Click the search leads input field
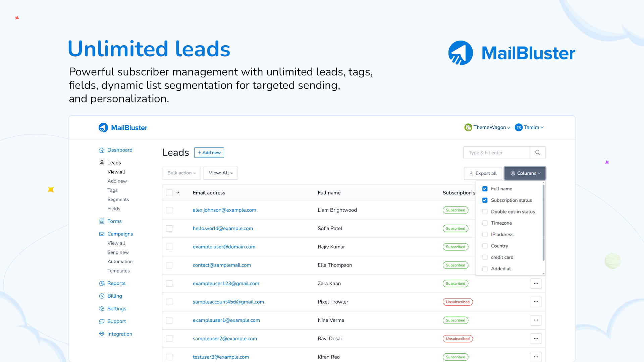 click(x=497, y=153)
